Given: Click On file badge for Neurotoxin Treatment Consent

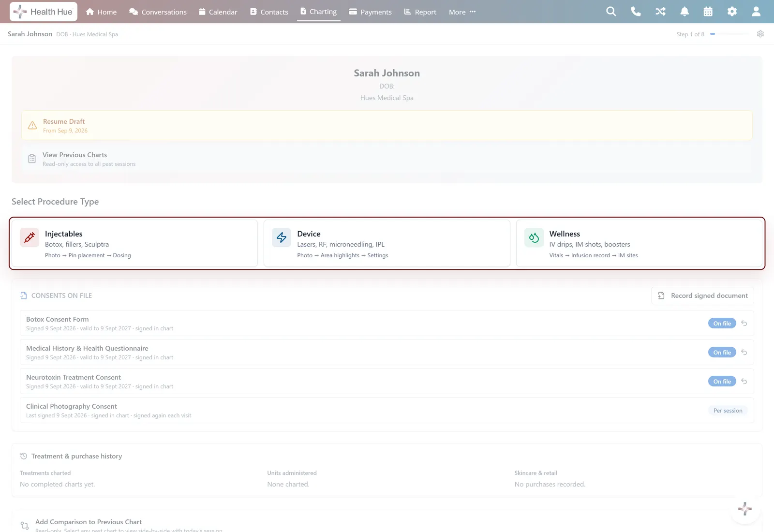Looking at the screenshot, I should [722, 381].
